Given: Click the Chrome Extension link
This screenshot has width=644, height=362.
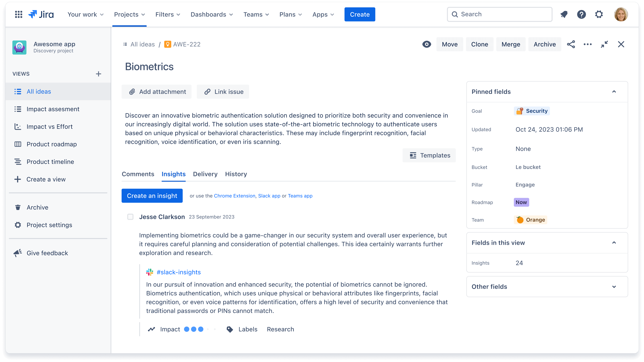Looking at the screenshot, I should pyautogui.click(x=234, y=196).
